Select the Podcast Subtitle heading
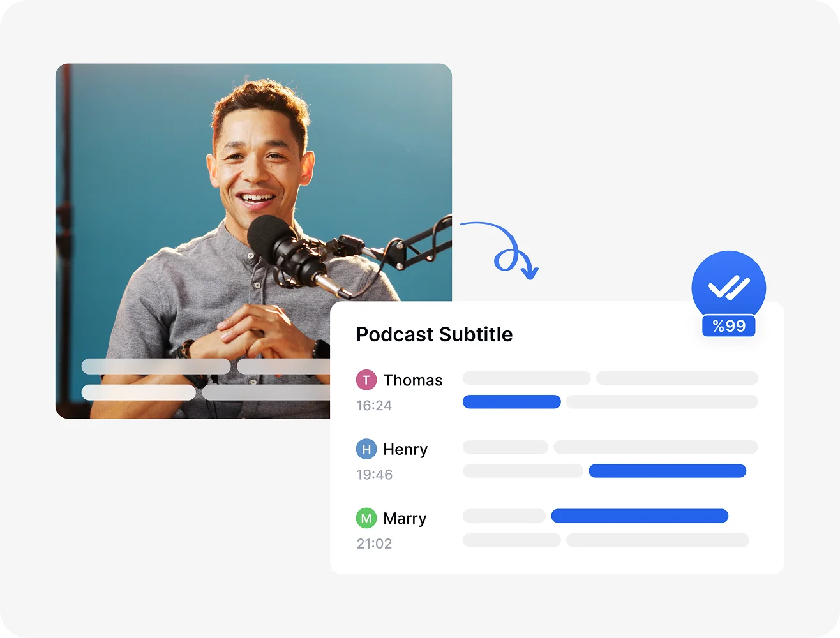 (x=434, y=334)
